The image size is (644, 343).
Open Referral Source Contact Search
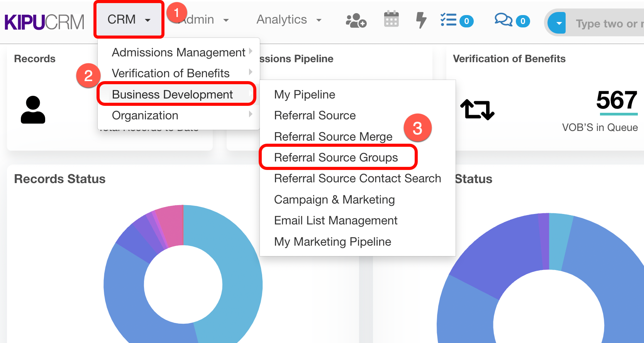[357, 178]
